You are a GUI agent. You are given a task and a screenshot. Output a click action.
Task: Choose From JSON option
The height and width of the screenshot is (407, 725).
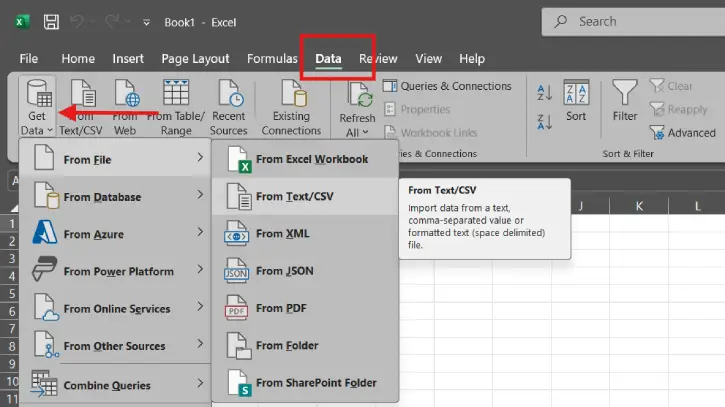click(x=305, y=271)
